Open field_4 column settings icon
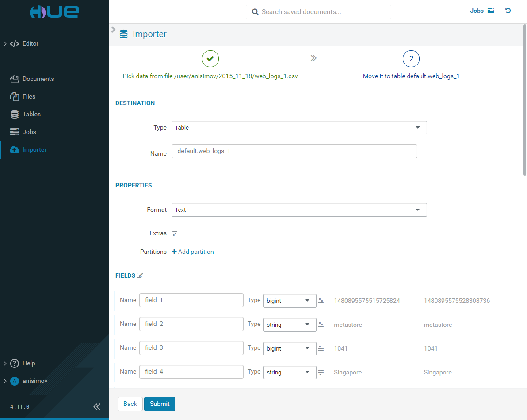Image resolution: width=527 pixels, height=420 pixels. (321, 373)
